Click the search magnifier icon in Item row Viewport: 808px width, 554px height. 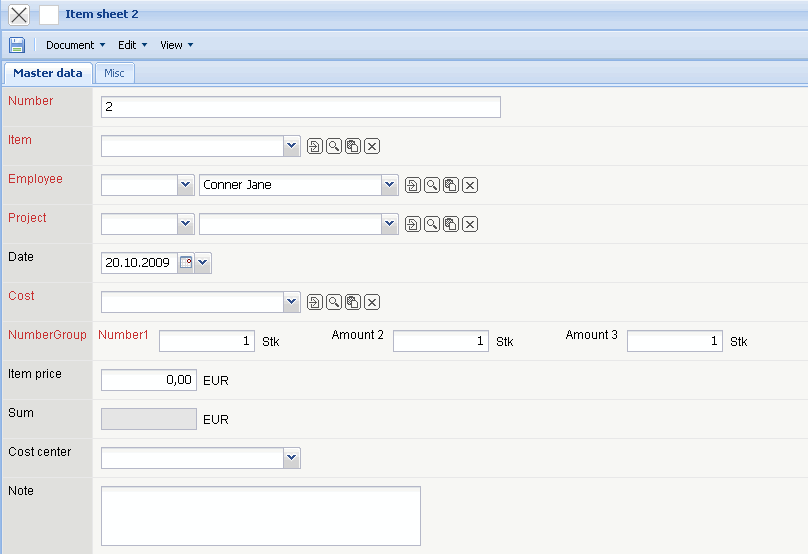click(x=333, y=147)
